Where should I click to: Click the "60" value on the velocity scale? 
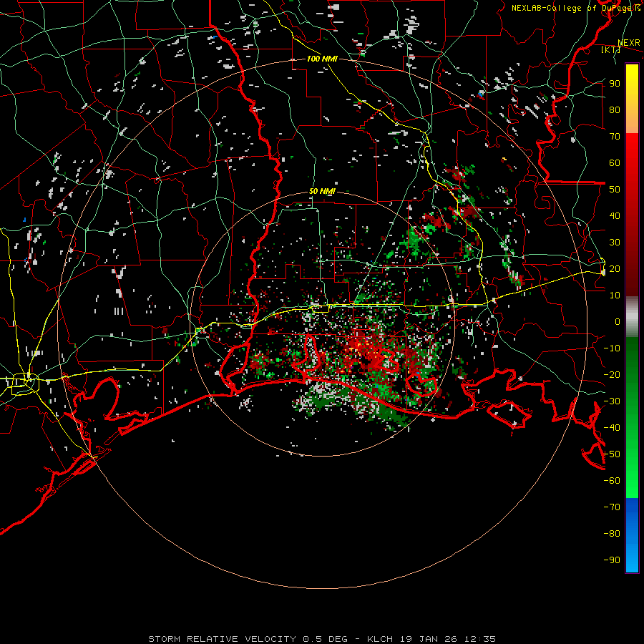(x=615, y=163)
